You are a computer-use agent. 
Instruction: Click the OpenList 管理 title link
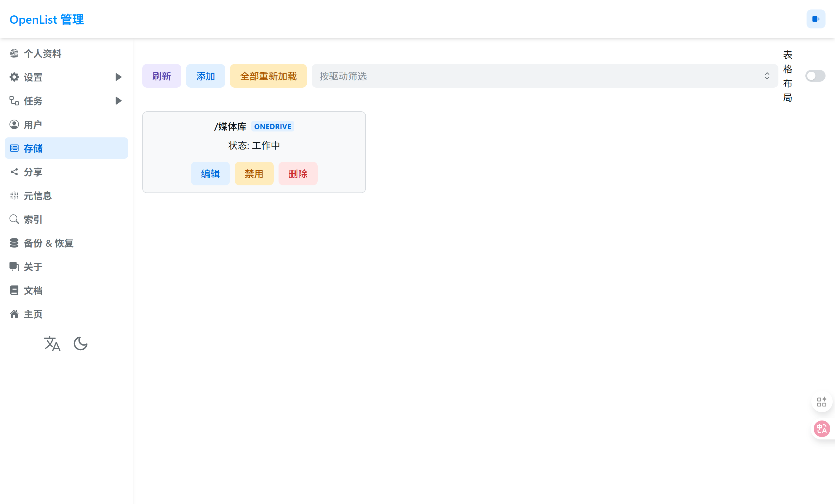(x=47, y=19)
